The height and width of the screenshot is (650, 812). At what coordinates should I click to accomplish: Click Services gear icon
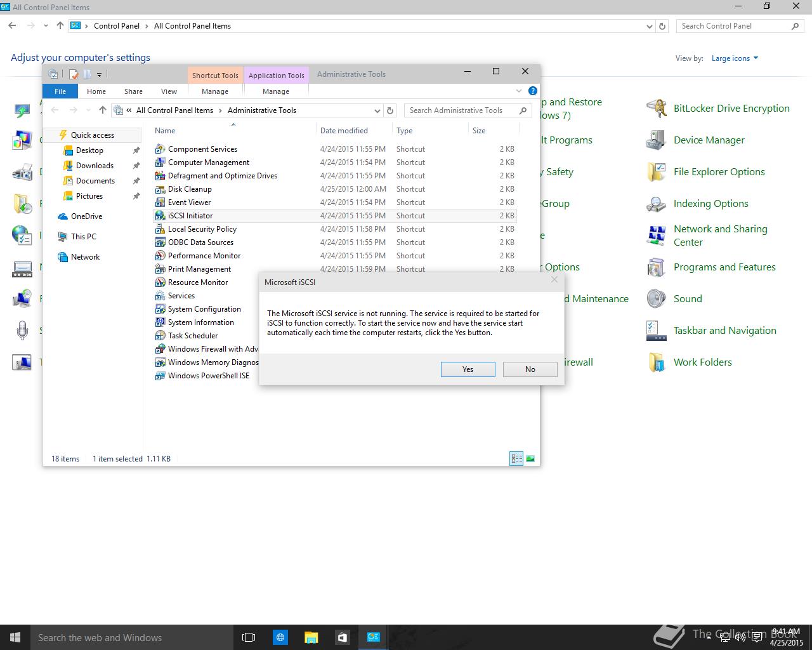click(160, 296)
